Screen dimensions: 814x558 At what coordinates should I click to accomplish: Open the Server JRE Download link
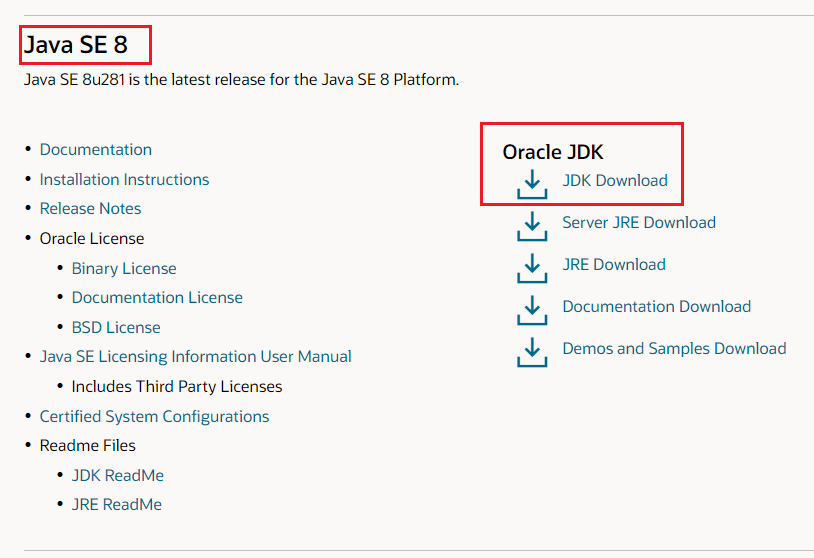click(639, 223)
